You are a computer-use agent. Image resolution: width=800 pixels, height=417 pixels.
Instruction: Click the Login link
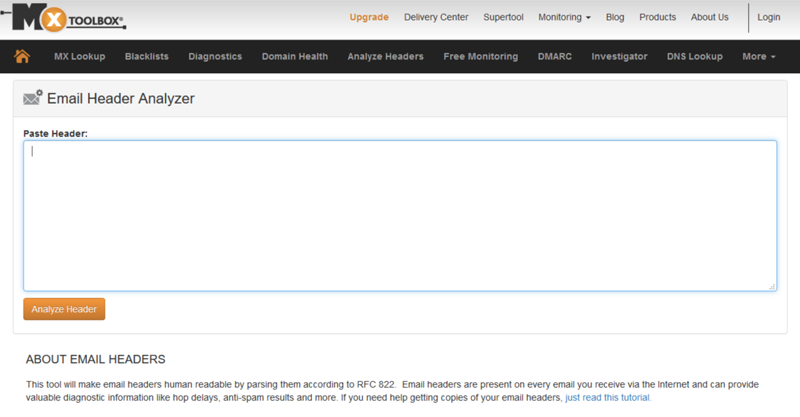(x=769, y=17)
